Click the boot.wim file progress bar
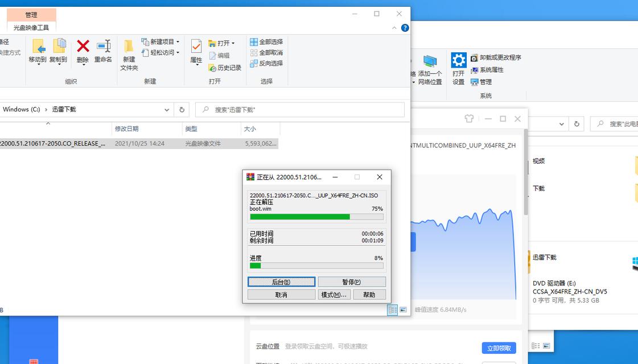The width and height of the screenshot is (638, 364). coord(316,217)
